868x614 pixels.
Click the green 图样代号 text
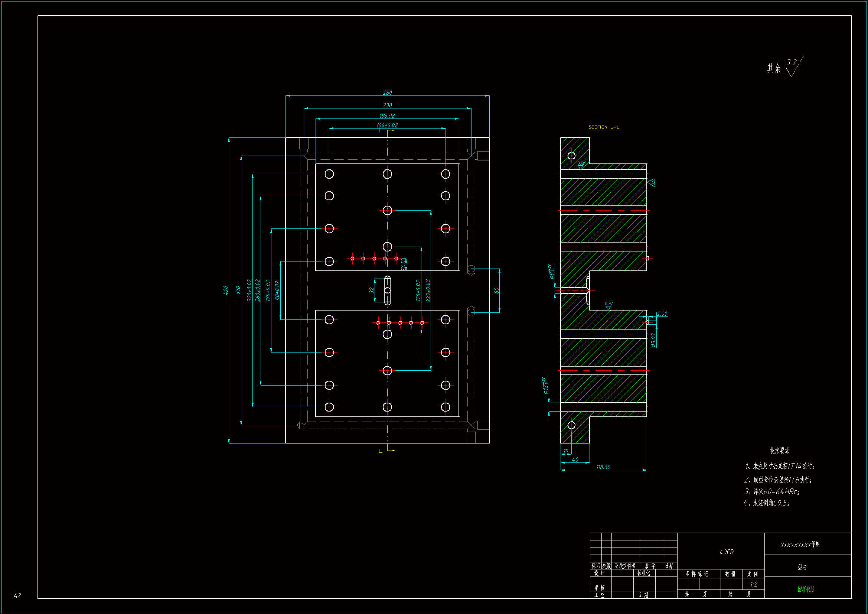[806, 589]
